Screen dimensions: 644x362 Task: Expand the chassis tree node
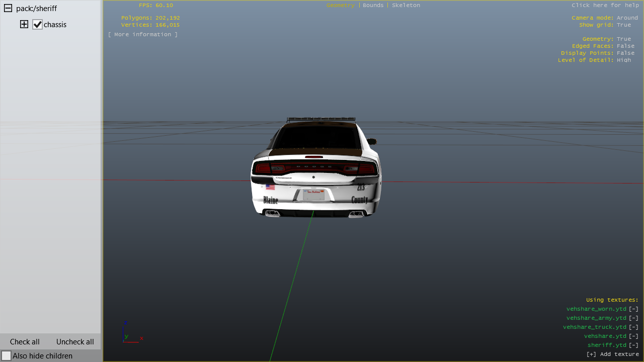pos(24,24)
